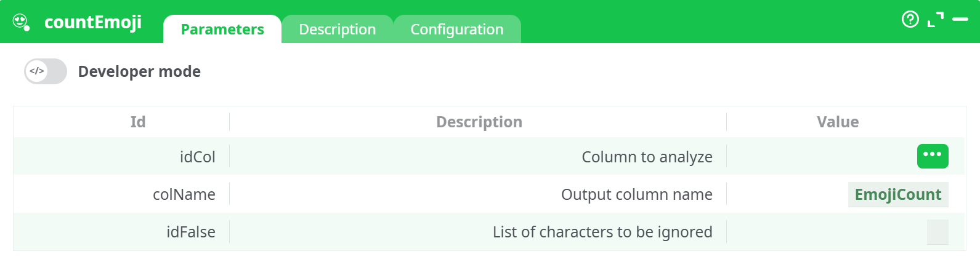Open the Description tab
The height and width of the screenshot is (262, 980).
(x=337, y=30)
